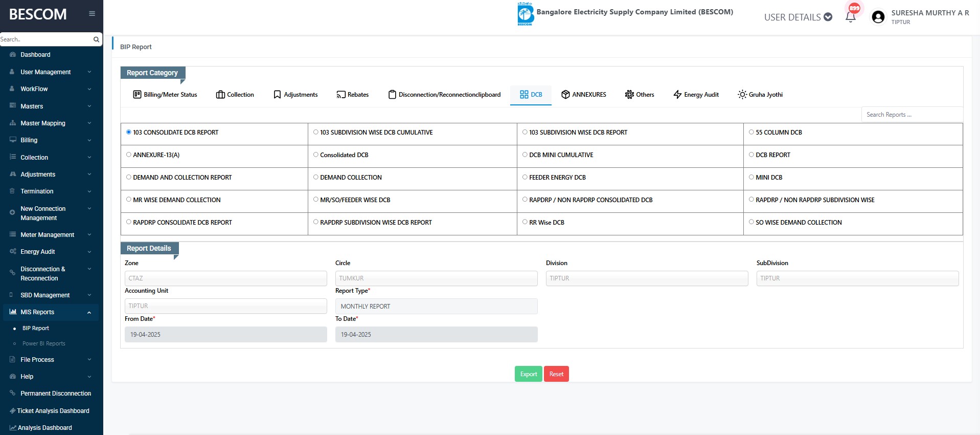Expand the USER DETAILS dropdown

pyautogui.click(x=798, y=17)
